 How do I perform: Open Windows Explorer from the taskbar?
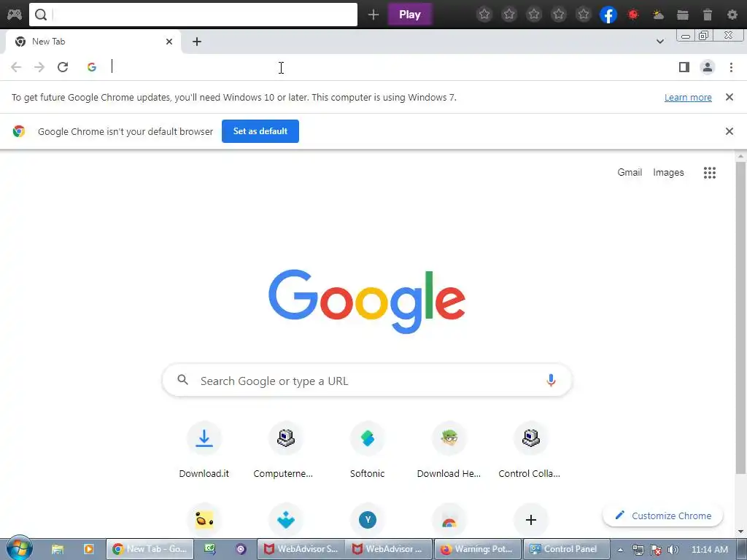click(58, 549)
